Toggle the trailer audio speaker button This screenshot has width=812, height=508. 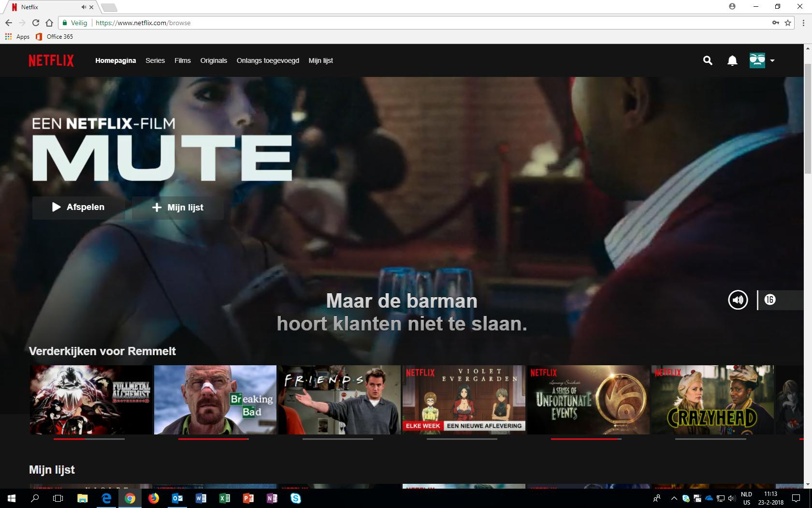coord(738,300)
